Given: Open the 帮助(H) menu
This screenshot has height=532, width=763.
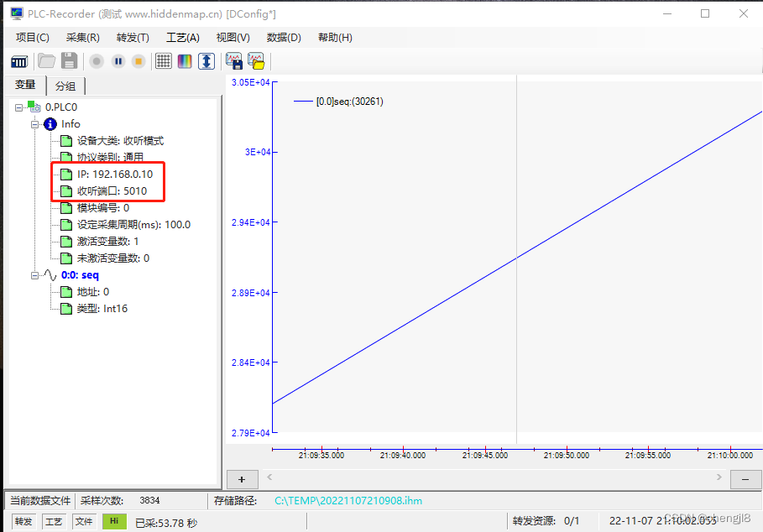Looking at the screenshot, I should pos(335,38).
